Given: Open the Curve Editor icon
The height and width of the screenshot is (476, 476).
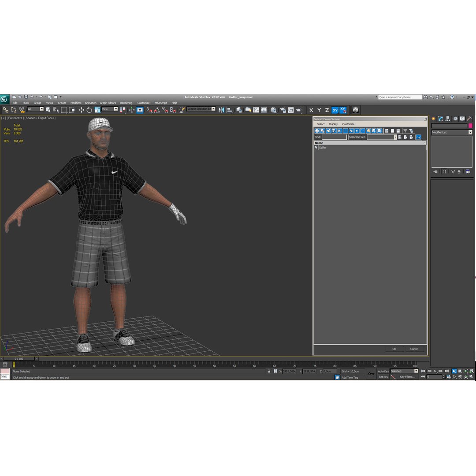Looking at the screenshot, I should 256,110.
